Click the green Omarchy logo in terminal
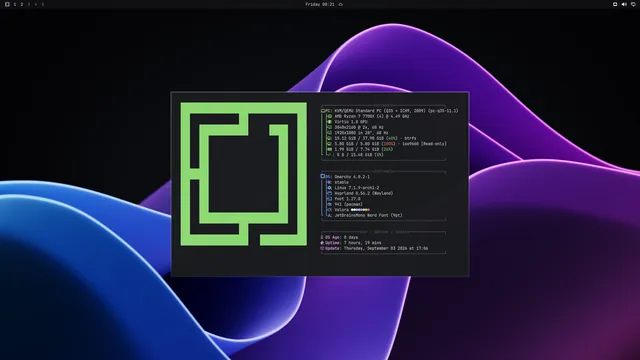 [244, 174]
